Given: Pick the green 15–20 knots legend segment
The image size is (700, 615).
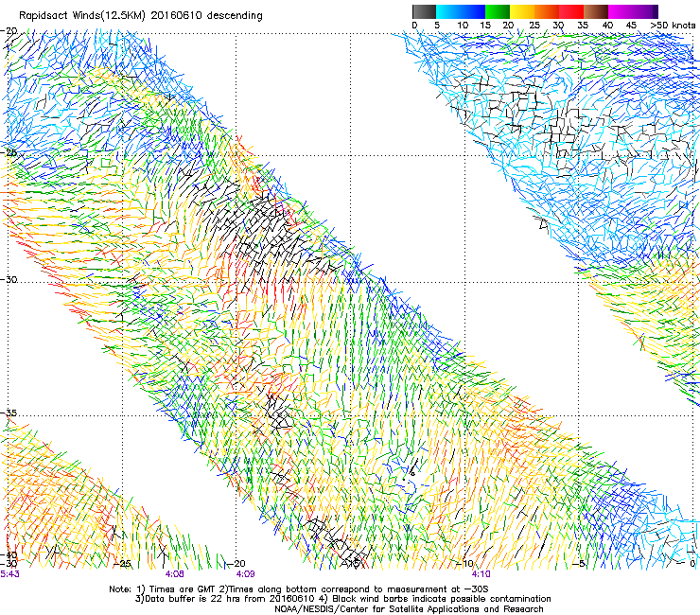Looking at the screenshot, I should [x=498, y=11].
